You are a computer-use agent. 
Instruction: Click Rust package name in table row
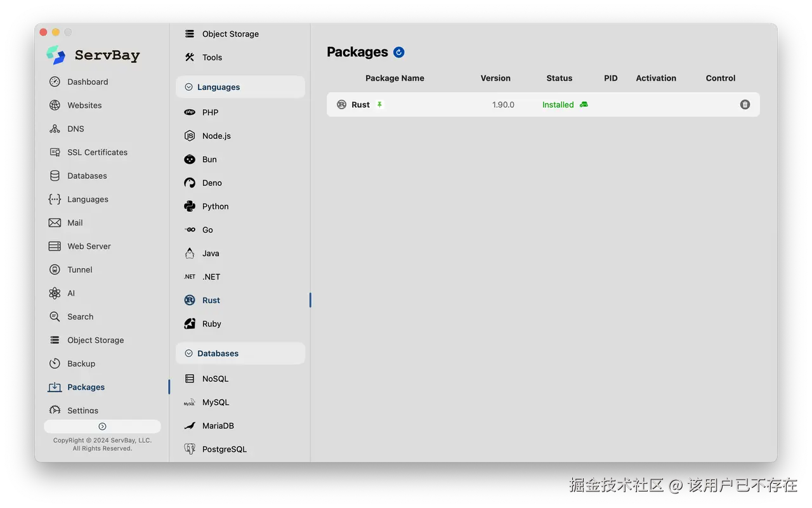point(360,105)
